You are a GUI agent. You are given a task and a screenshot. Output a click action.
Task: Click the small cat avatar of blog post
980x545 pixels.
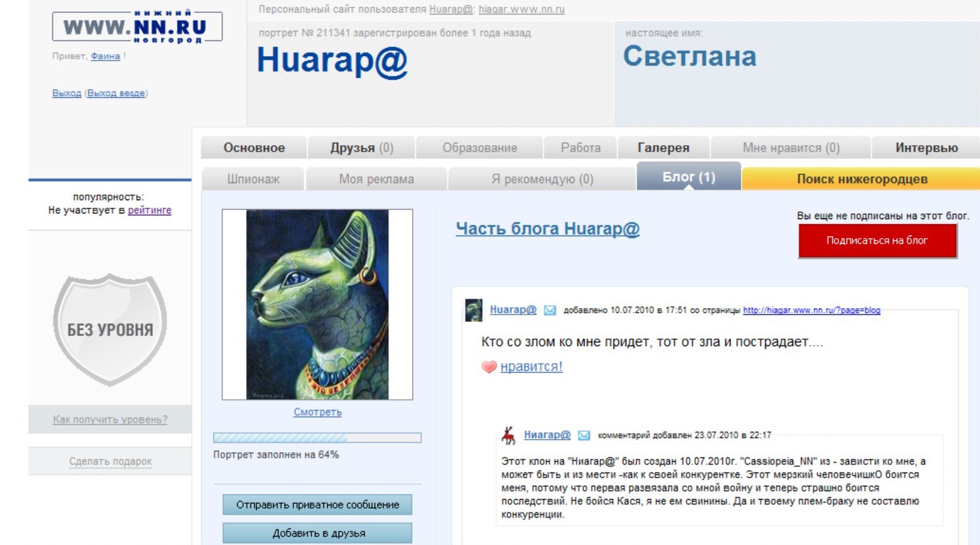point(474,310)
